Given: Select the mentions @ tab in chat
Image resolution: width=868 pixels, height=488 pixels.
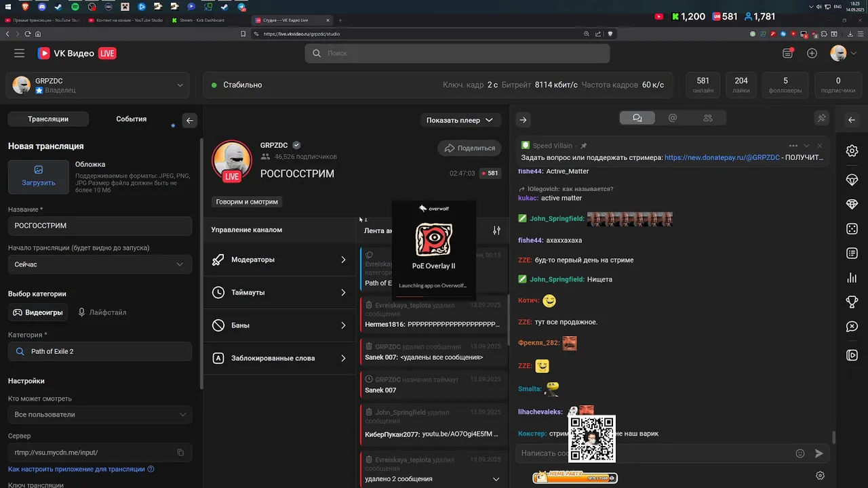Looking at the screenshot, I should (673, 118).
